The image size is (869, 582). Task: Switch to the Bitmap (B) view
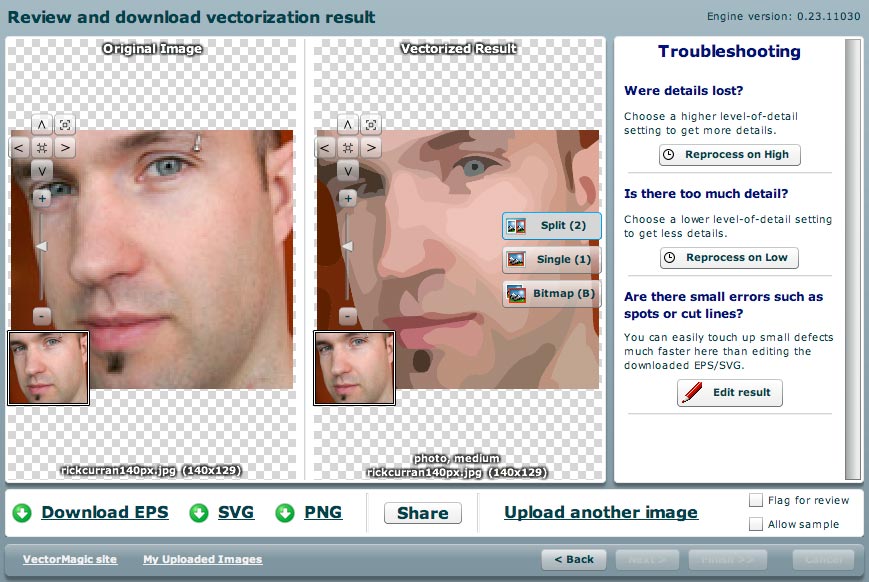coord(550,294)
